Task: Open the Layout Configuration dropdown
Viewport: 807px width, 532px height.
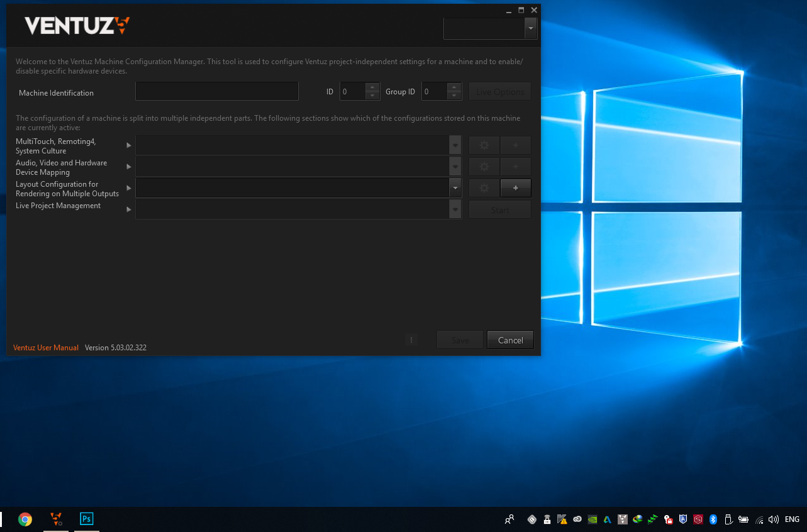Action: click(x=455, y=188)
